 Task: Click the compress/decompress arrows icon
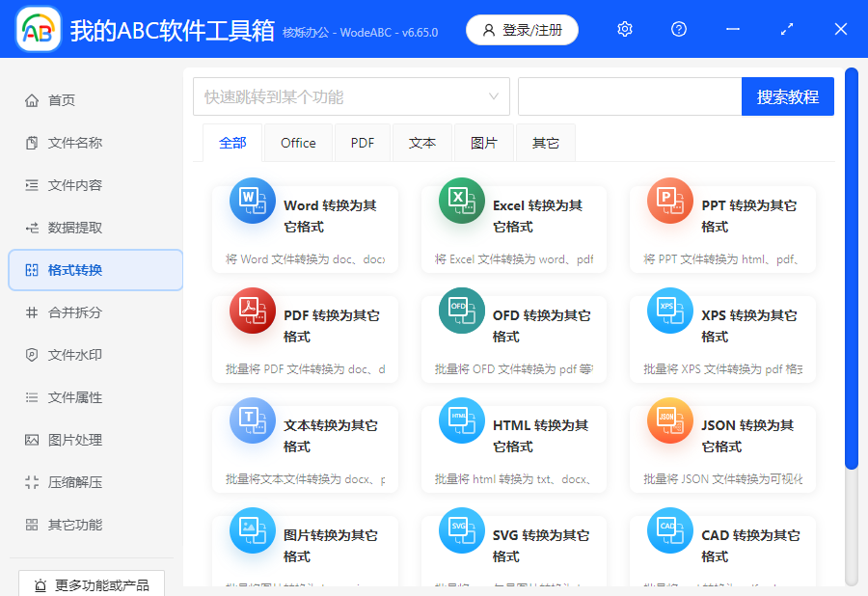(x=32, y=482)
